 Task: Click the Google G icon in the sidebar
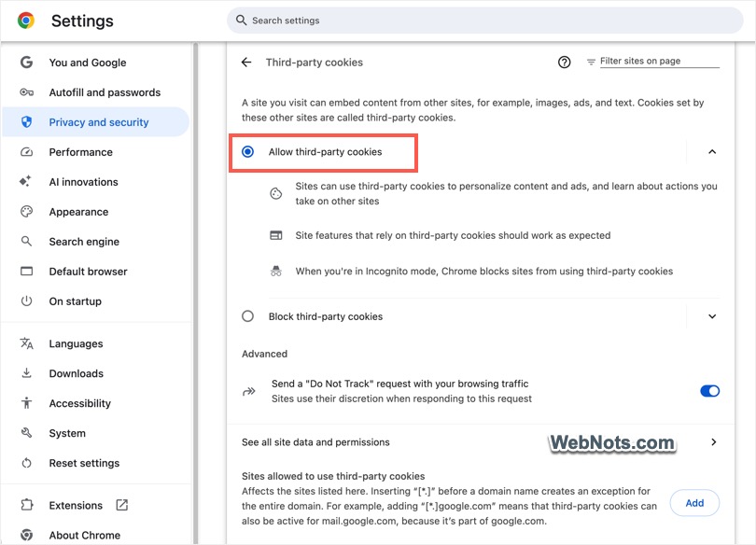click(x=26, y=63)
